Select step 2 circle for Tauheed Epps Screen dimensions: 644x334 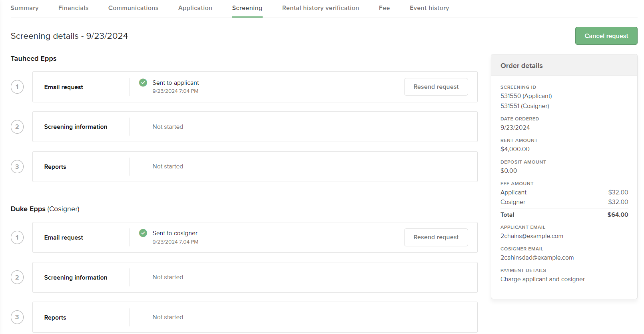click(17, 127)
